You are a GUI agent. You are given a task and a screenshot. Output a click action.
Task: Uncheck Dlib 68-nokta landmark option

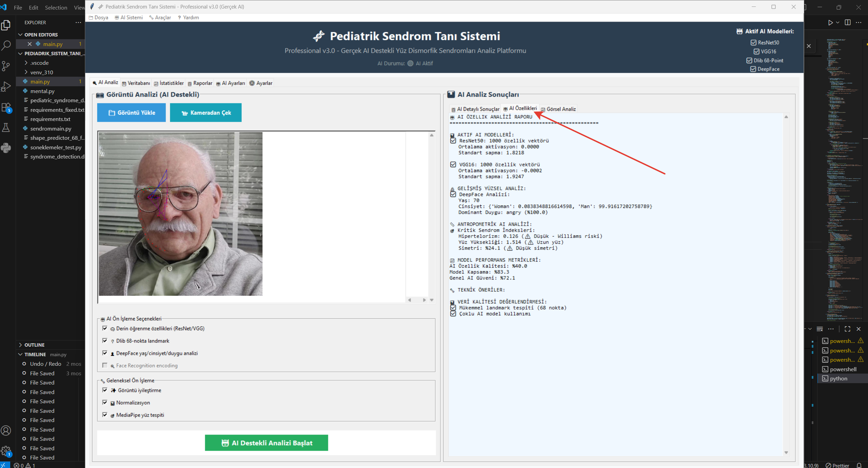tap(105, 341)
